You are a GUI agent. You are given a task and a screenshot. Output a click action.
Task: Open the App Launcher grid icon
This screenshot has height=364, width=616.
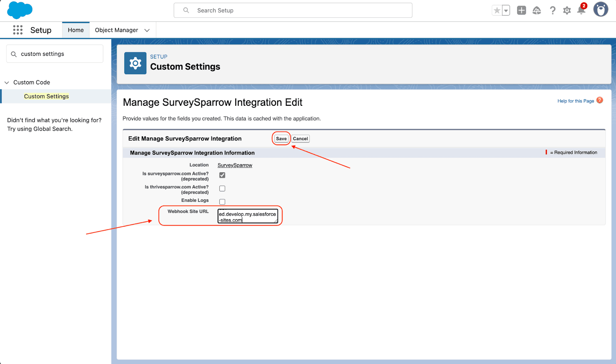(18, 30)
